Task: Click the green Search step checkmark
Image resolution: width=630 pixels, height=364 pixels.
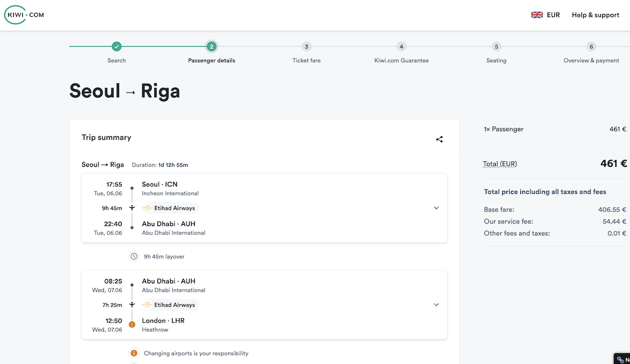Action: coord(117,47)
